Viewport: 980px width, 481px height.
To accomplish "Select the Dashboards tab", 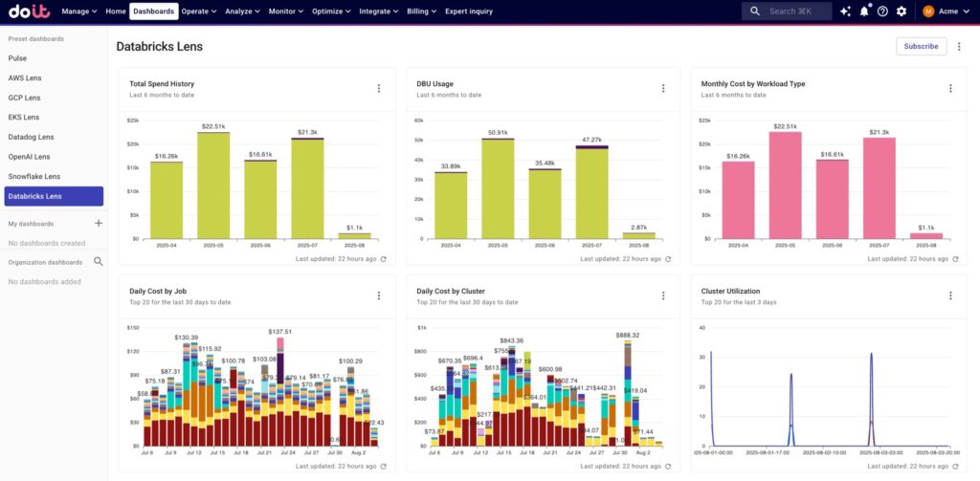I will point(154,11).
